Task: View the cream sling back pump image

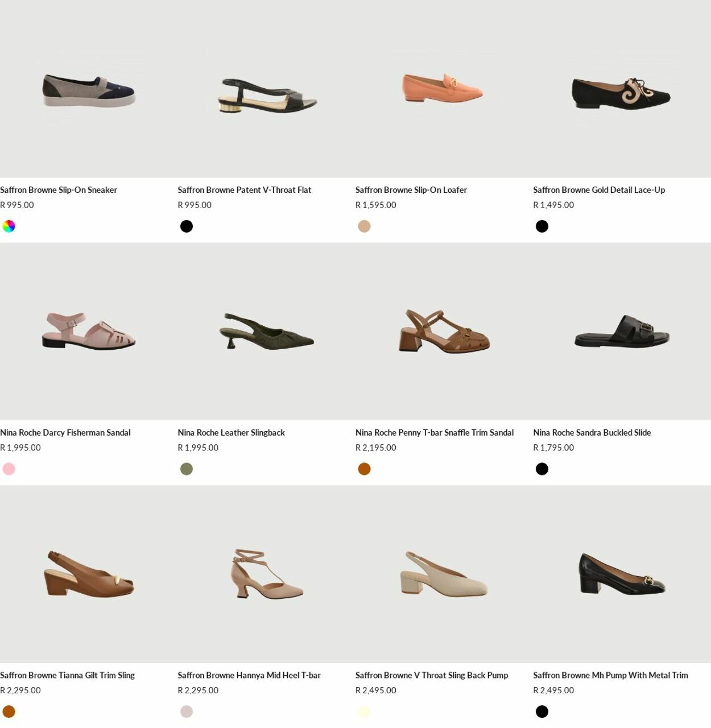Action: (x=444, y=574)
